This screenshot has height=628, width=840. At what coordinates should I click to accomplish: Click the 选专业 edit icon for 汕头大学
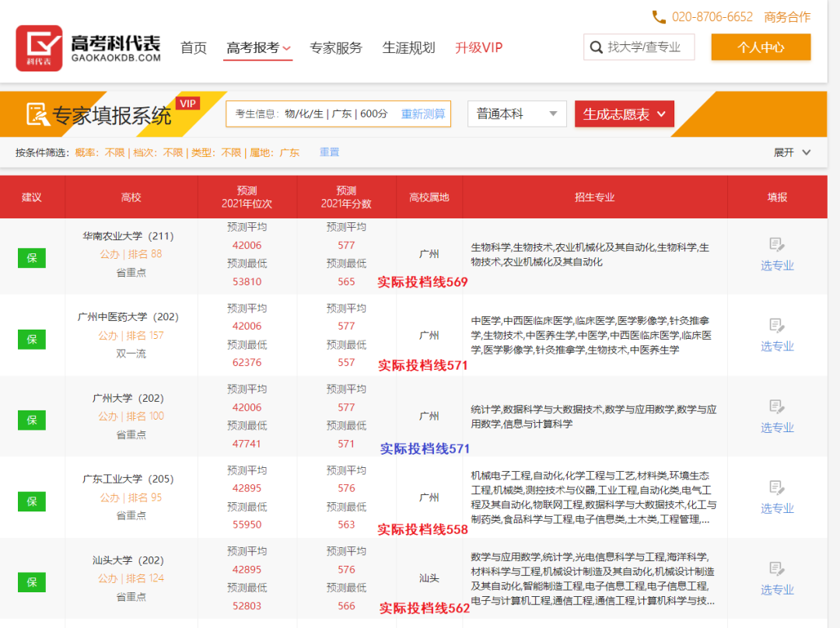tap(777, 569)
